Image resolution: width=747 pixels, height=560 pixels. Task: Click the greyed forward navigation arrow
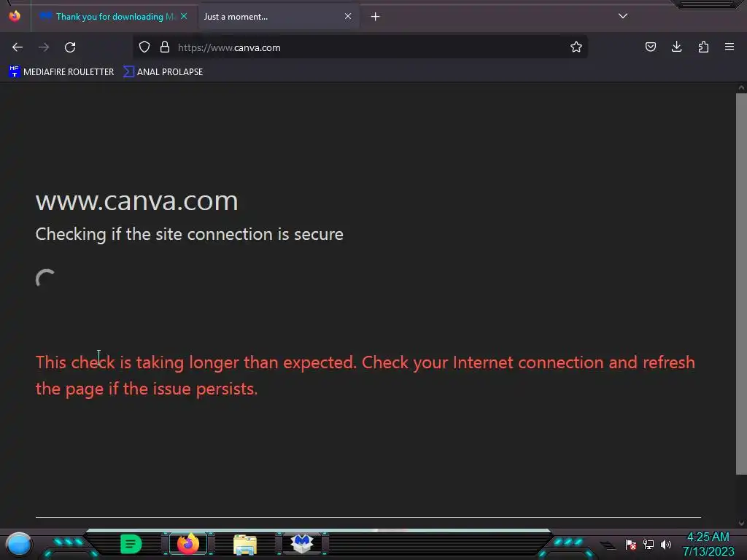pos(44,47)
